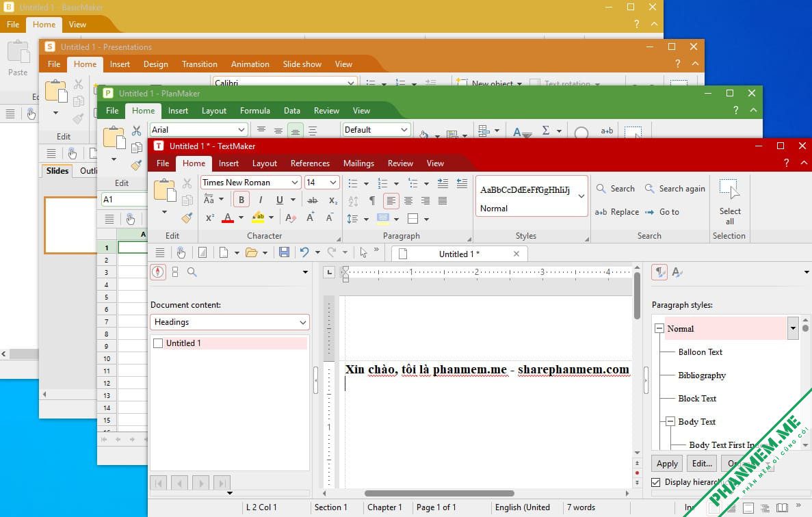This screenshot has width=812, height=517.
Task: Click the Cut scissors icon in TextMaker
Action: pyautogui.click(x=187, y=183)
